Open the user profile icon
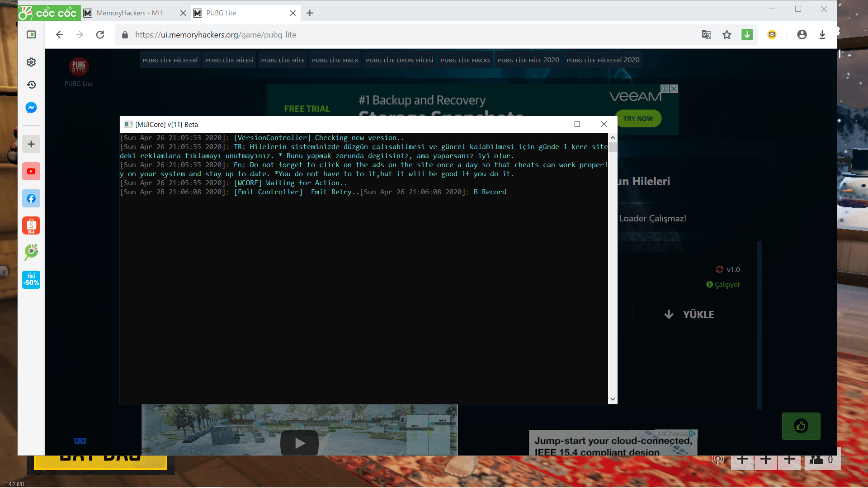The height and width of the screenshot is (488, 868). pyautogui.click(x=802, y=35)
